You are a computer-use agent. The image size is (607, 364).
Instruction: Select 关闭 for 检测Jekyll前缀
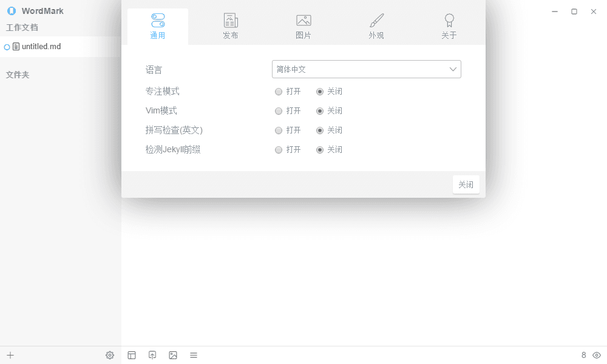tap(320, 150)
